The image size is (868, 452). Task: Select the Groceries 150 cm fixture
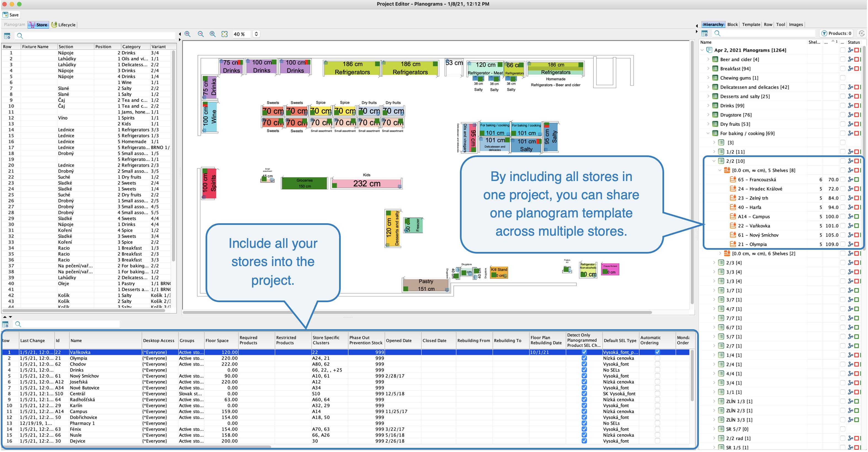click(x=304, y=183)
